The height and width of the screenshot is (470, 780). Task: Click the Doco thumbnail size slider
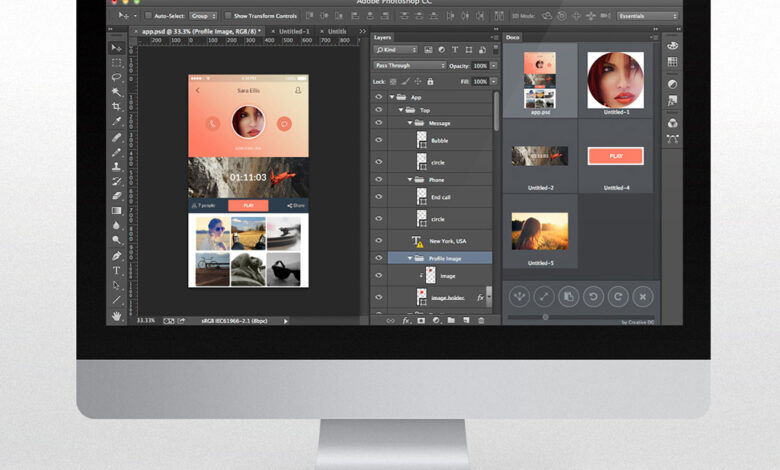click(546, 317)
